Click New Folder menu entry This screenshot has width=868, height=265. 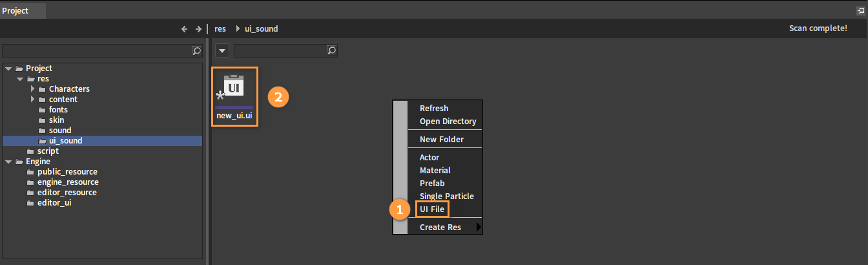pos(442,139)
